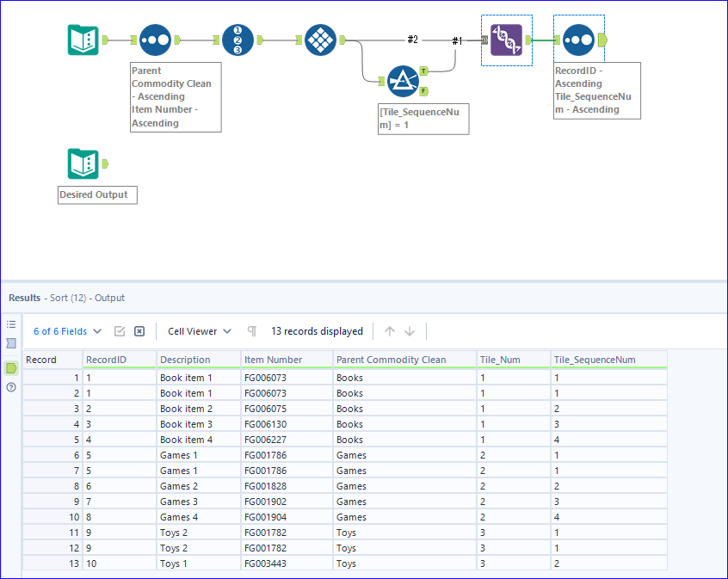This screenshot has width=728, height=579.
Task: Click the #1 connection label
Action: [457, 40]
